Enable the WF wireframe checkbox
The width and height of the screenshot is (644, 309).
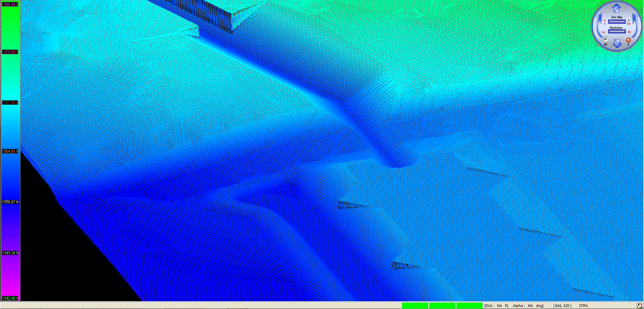click(605, 39)
